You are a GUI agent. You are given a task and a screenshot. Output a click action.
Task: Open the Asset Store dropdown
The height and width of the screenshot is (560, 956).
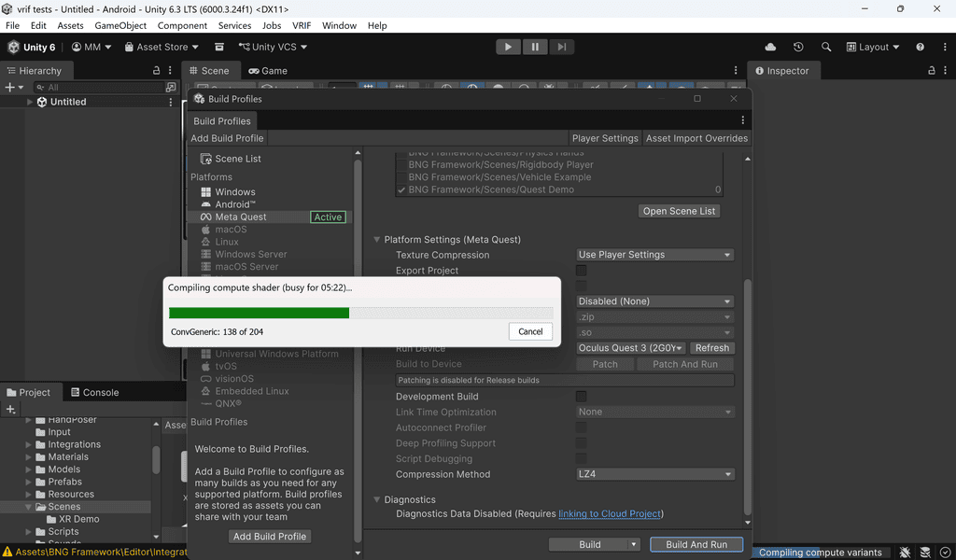click(x=162, y=47)
